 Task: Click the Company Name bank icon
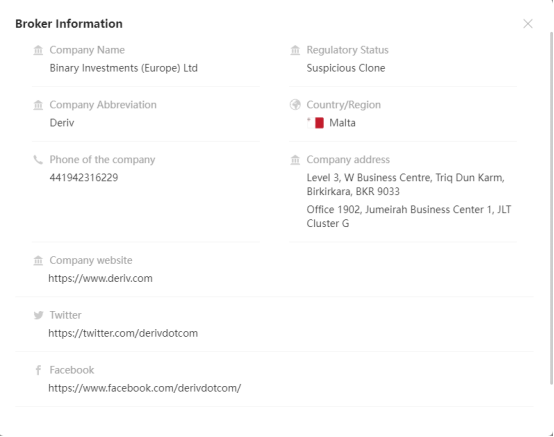pos(38,50)
